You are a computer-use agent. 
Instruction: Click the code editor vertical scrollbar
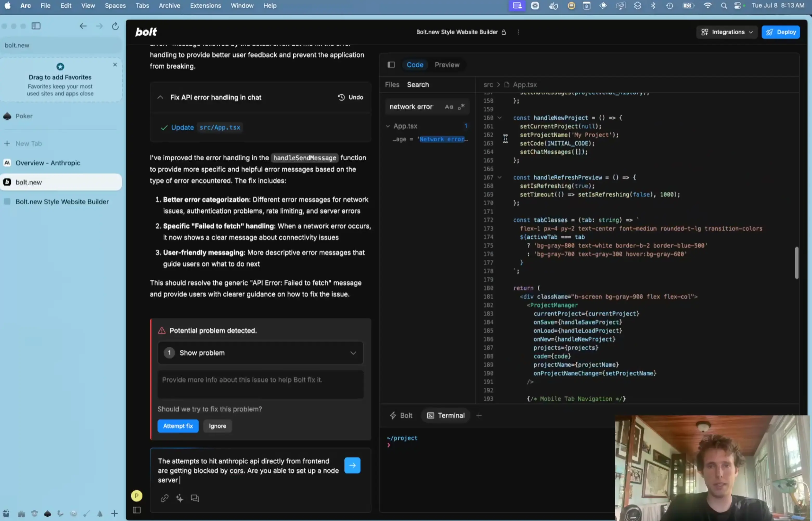point(797,263)
